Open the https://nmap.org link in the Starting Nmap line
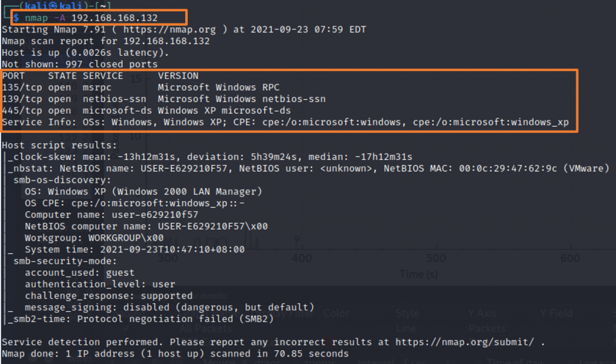This screenshot has height=364, width=616. point(169,29)
